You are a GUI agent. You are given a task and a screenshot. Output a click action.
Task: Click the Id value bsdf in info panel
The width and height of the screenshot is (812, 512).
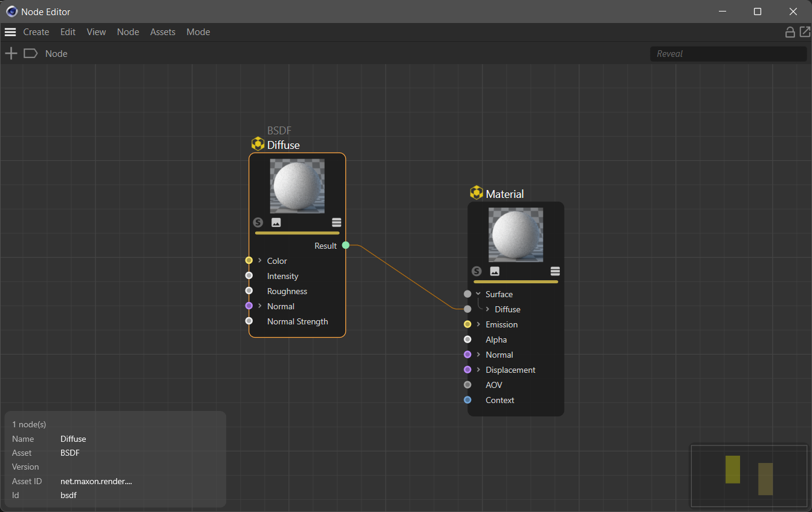[x=68, y=496]
